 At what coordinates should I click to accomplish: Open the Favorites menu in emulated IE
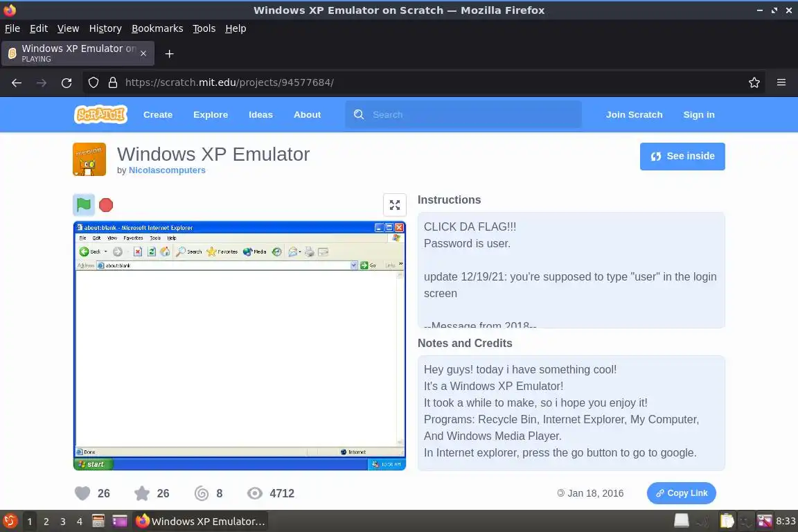pos(133,238)
